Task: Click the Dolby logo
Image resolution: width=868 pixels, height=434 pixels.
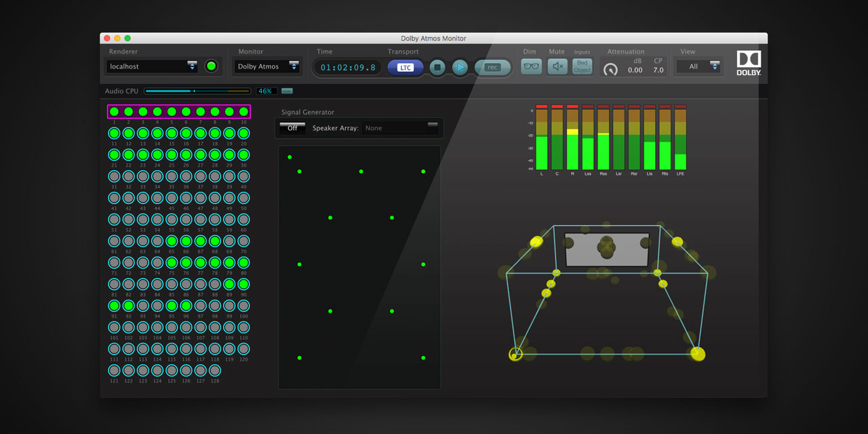Action: (x=749, y=62)
